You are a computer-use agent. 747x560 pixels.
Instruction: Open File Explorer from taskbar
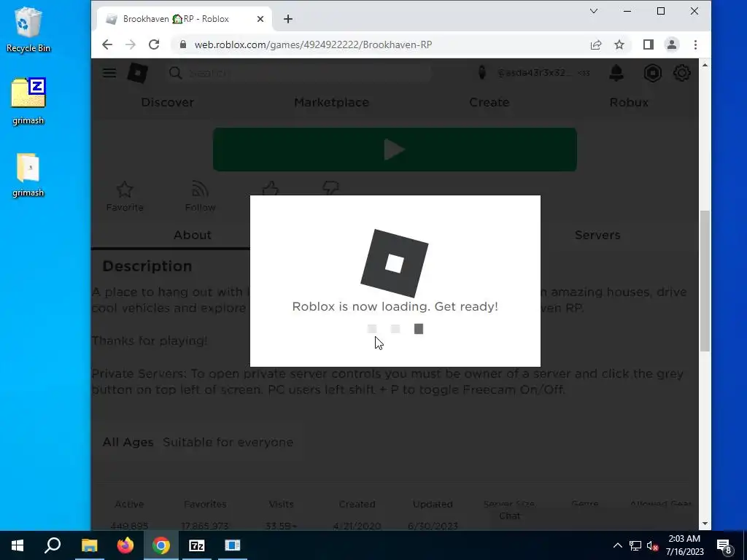pos(89,545)
